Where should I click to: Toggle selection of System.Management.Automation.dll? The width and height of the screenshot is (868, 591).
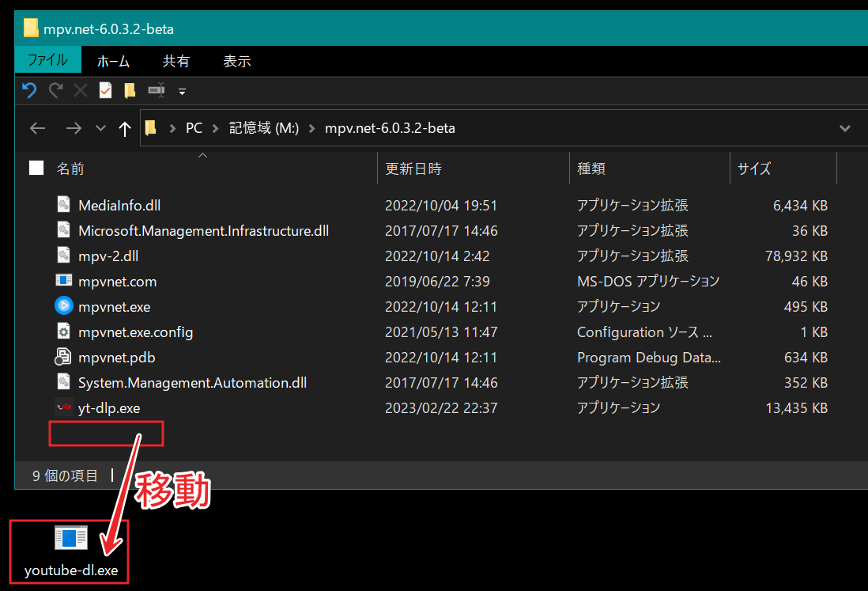[x=63, y=382]
